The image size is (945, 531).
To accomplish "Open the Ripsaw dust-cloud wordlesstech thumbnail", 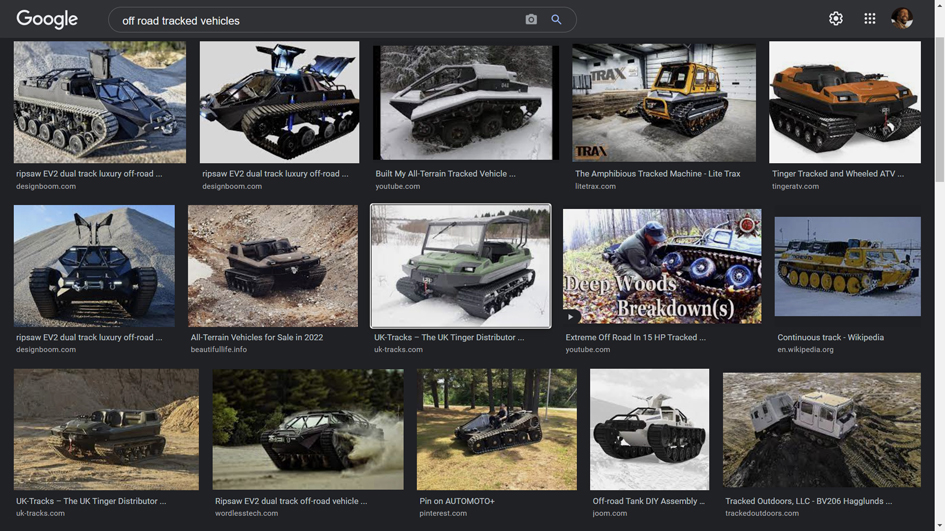I will coord(308,429).
